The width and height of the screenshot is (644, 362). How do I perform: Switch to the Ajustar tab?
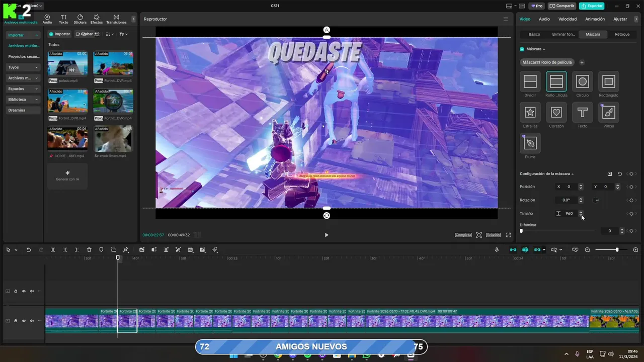click(620, 19)
